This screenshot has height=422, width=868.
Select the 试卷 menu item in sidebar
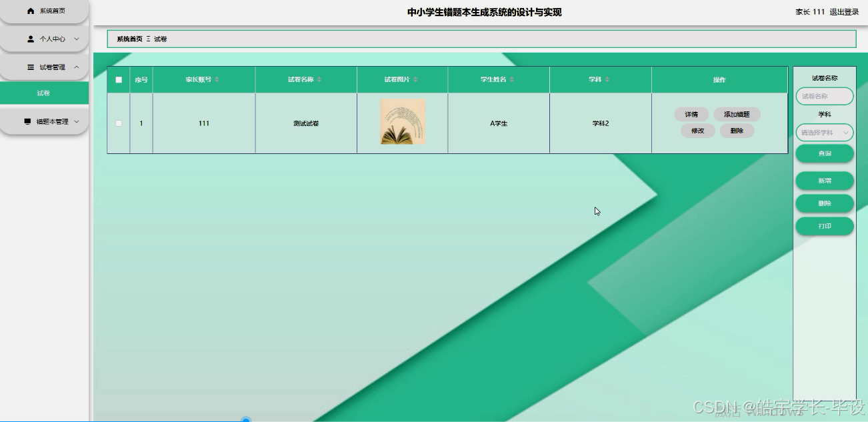[44, 93]
